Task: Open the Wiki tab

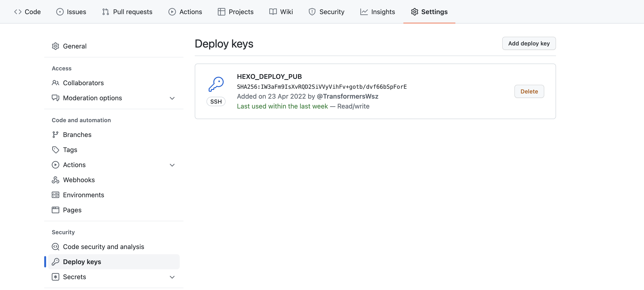Action: pyautogui.click(x=281, y=12)
